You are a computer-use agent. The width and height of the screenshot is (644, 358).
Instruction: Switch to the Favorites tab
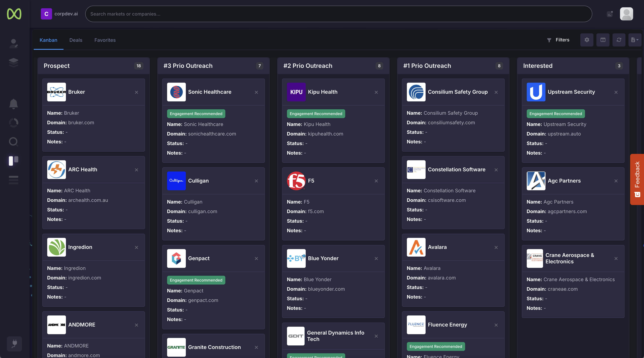(105, 40)
